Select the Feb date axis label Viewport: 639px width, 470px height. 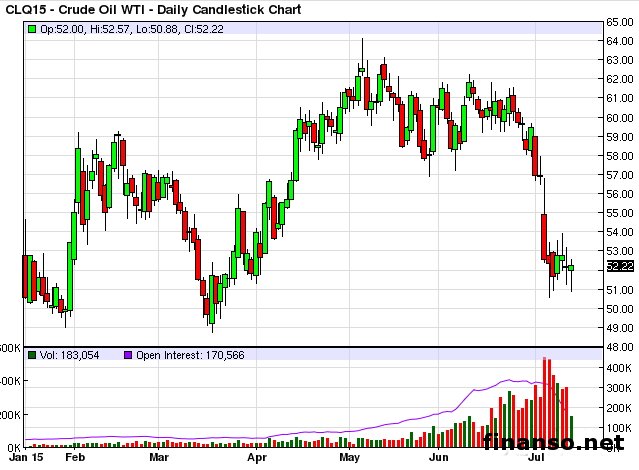tap(76, 461)
